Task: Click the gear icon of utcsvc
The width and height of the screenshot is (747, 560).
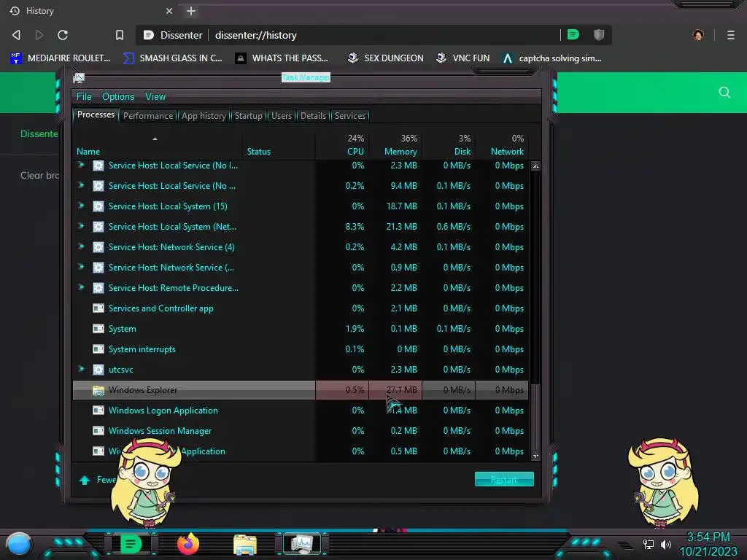Action: 98,370
